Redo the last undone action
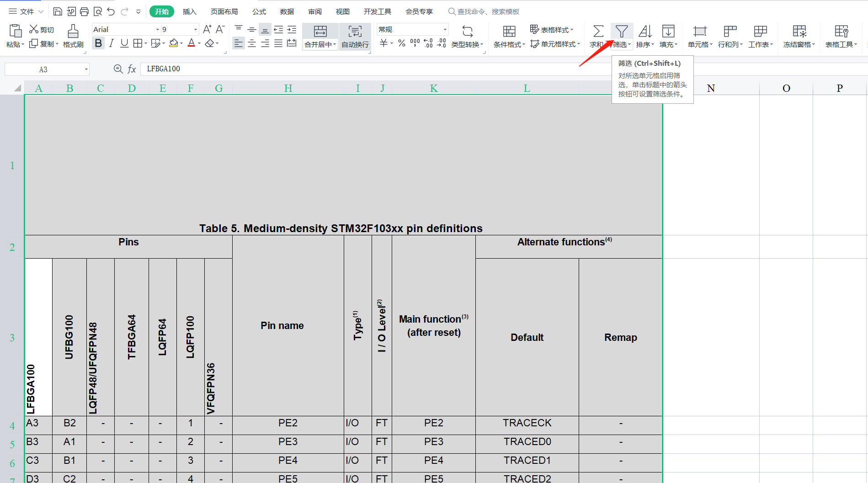868x483 pixels. 124,11
